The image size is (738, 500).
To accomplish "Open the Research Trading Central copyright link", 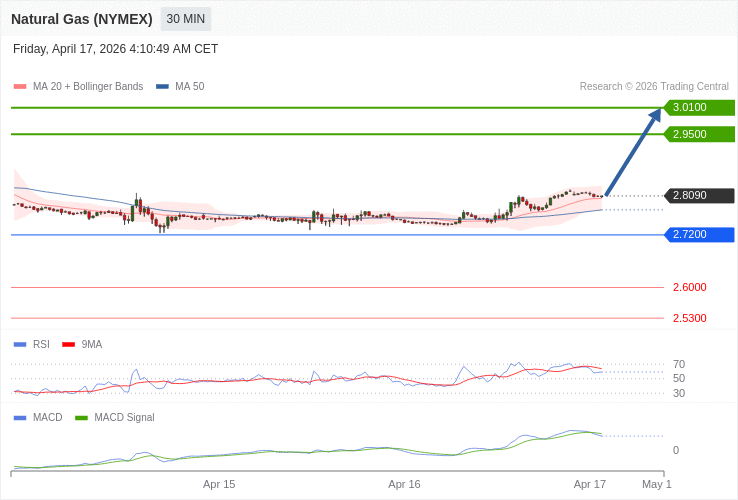I will (654, 87).
